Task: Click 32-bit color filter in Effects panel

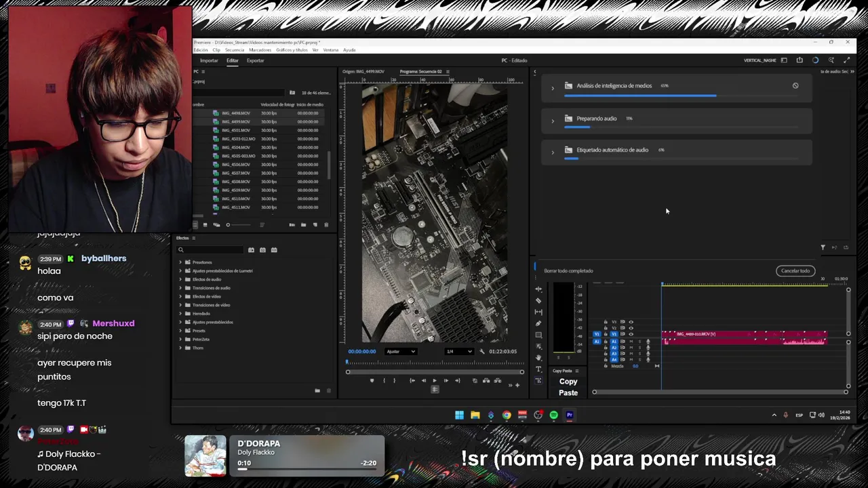Action: (262, 250)
